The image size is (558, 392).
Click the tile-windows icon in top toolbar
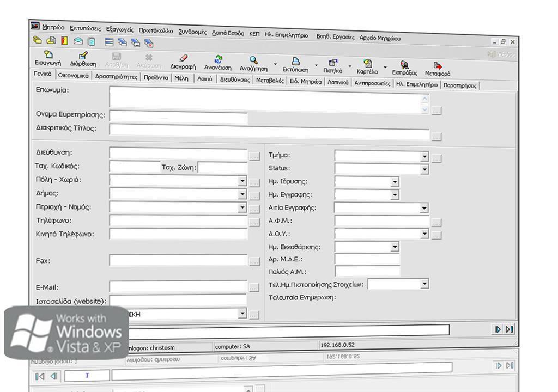(x=109, y=42)
